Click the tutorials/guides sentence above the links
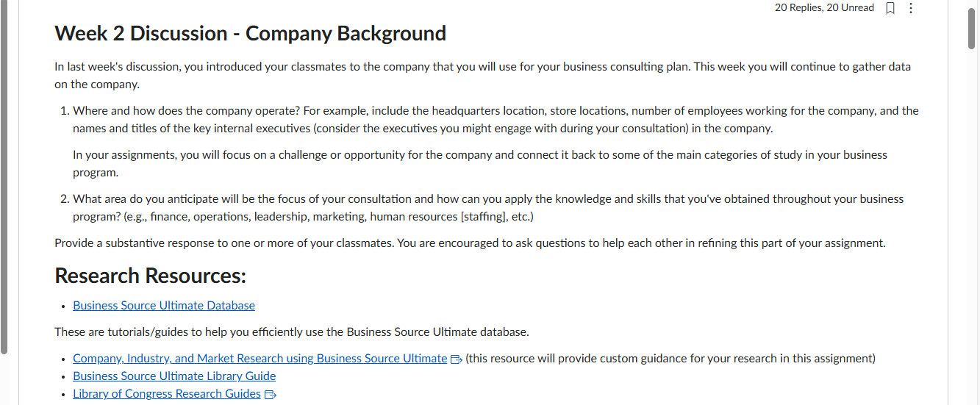The height and width of the screenshot is (405, 980). tap(291, 332)
